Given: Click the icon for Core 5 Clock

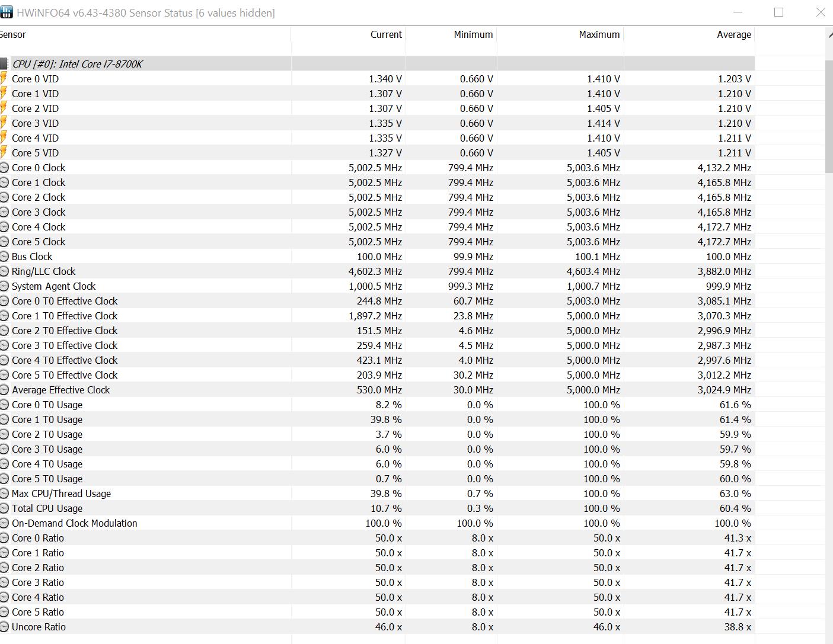Looking at the screenshot, I should [x=4, y=242].
